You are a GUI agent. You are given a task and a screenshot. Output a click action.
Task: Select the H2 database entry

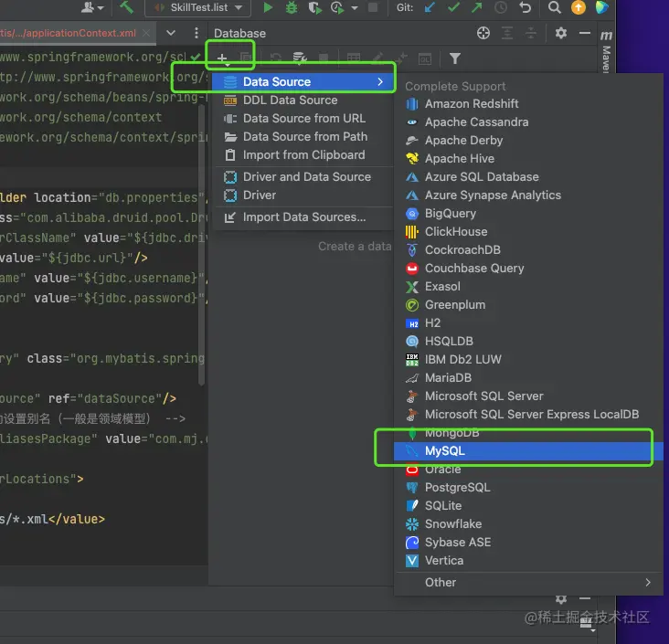pos(528,323)
